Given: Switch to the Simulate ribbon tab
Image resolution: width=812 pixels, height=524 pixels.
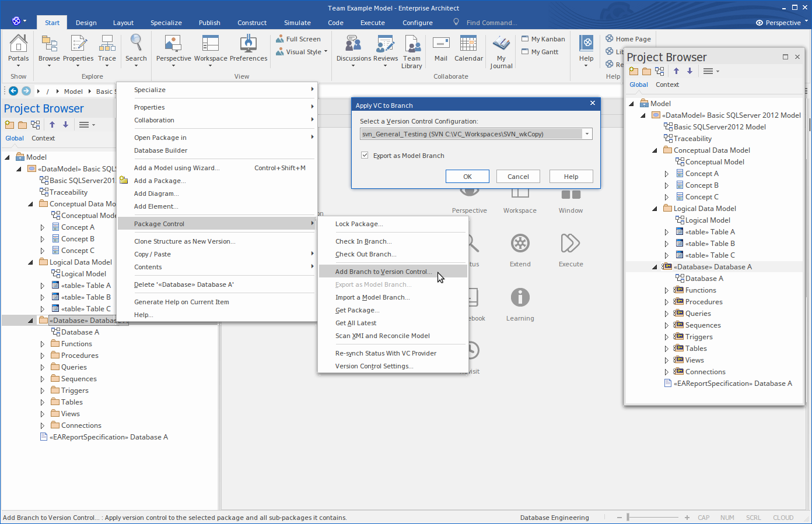Looking at the screenshot, I should (x=297, y=23).
